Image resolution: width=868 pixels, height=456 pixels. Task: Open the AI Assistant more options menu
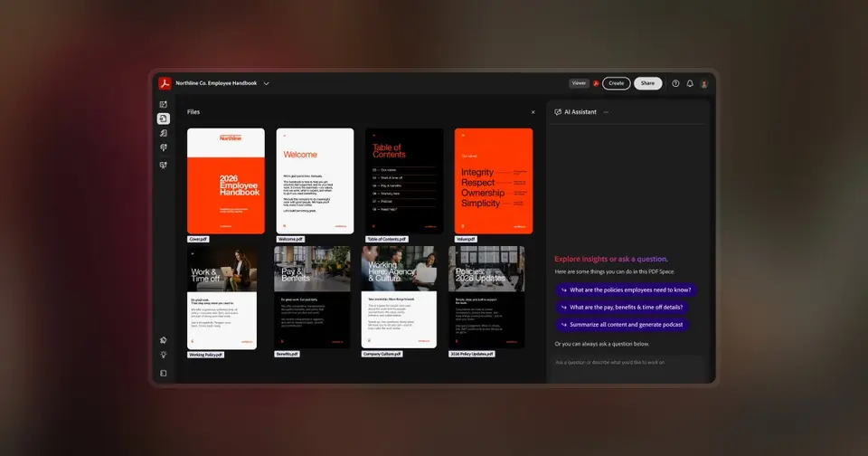pyautogui.click(x=606, y=112)
